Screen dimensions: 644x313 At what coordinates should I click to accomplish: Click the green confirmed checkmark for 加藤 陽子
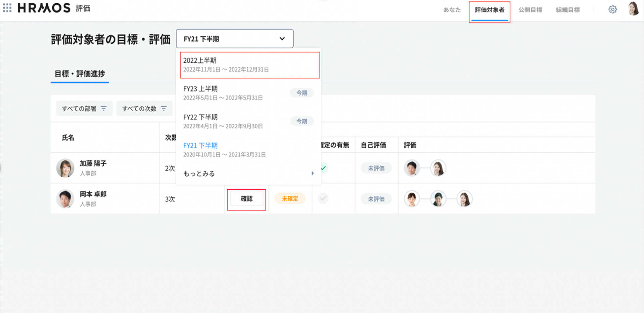pyautogui.click(x=323, y=168)
